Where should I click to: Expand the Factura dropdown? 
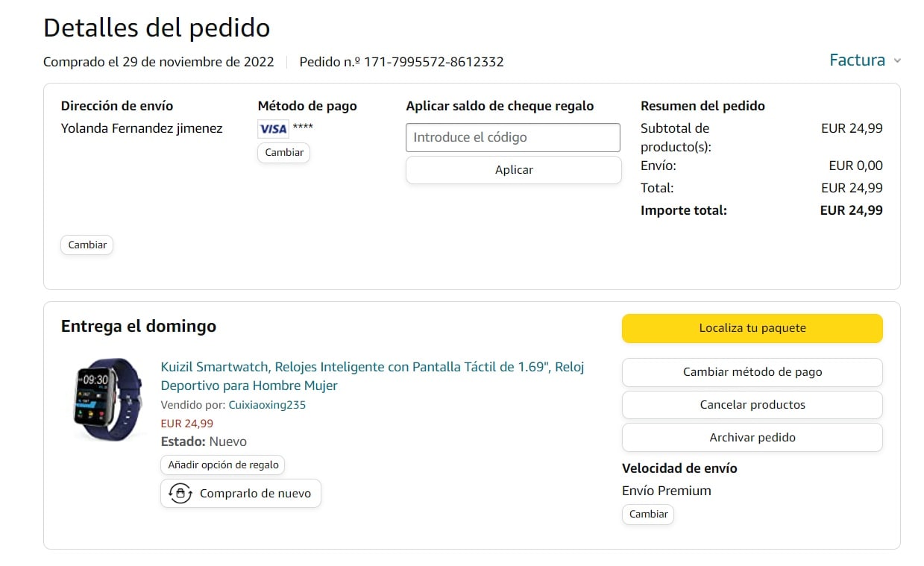coord(865,60)
